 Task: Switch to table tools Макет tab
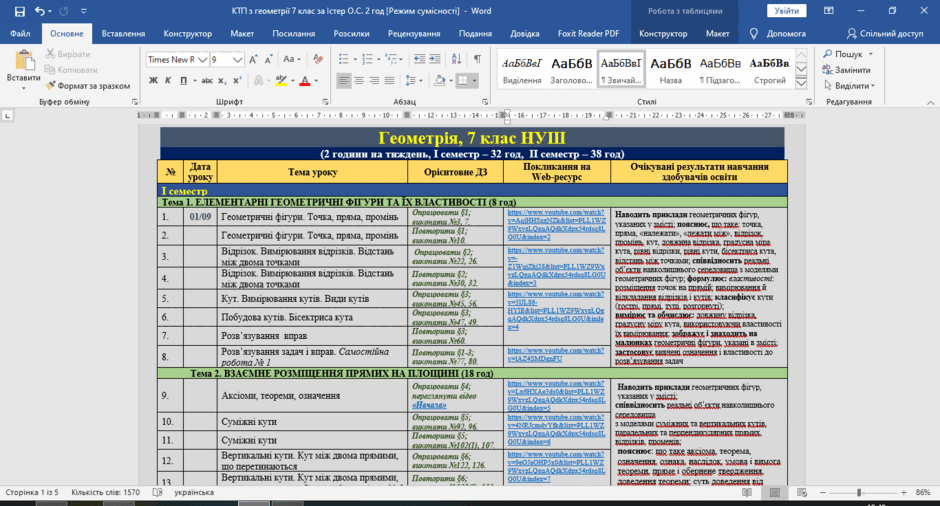click(x=717, y=34)
